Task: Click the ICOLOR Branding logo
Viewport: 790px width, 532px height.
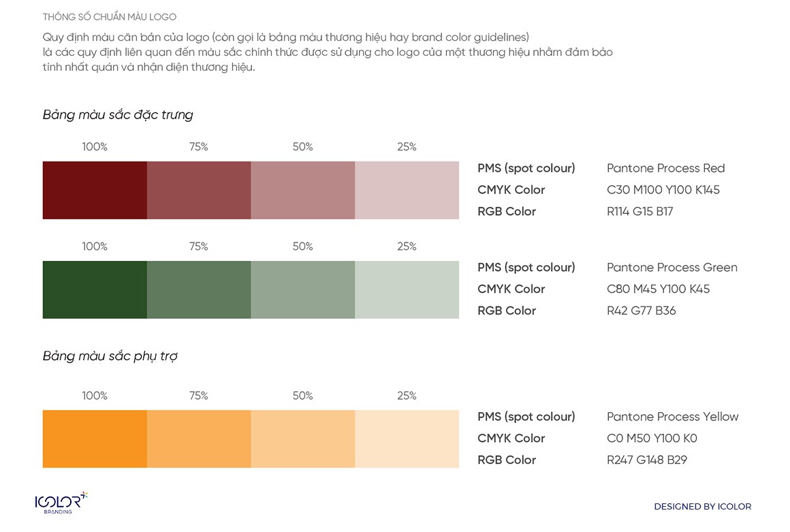Action: click(61, 503)
